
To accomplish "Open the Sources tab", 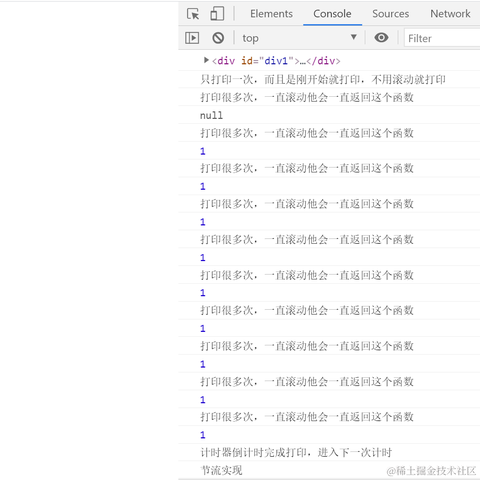I will coord(390,14).
